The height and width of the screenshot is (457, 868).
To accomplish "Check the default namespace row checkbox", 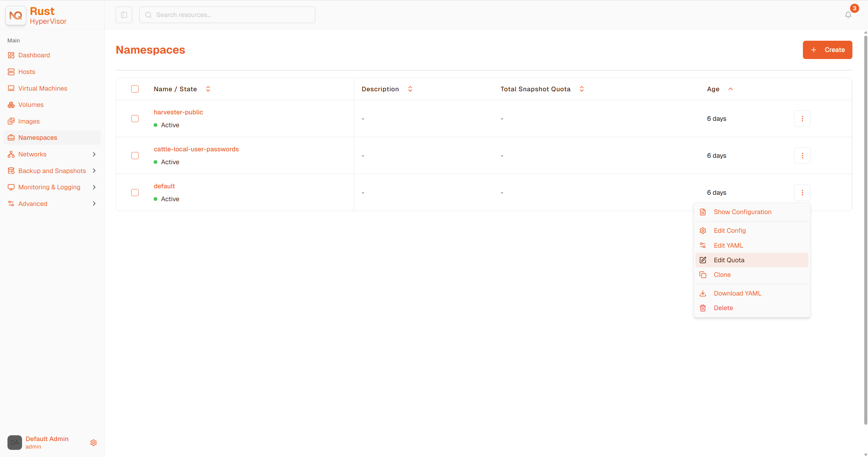I will click(135, 193).
